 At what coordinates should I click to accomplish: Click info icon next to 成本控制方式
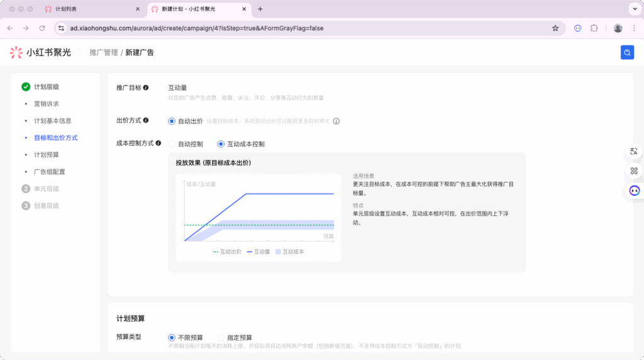pyautogui.click(x=158, y=143)
